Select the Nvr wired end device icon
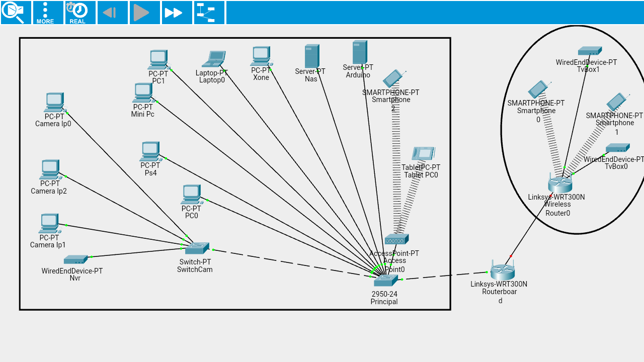The image size is (644, 362). (x=75, y=259)
